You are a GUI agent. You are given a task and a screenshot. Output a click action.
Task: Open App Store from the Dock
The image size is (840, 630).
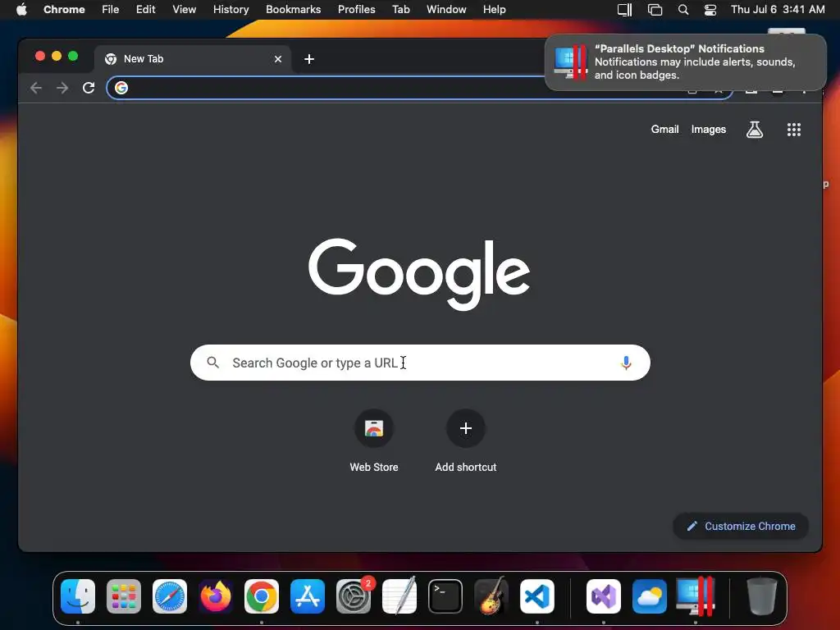pos(308,596)
